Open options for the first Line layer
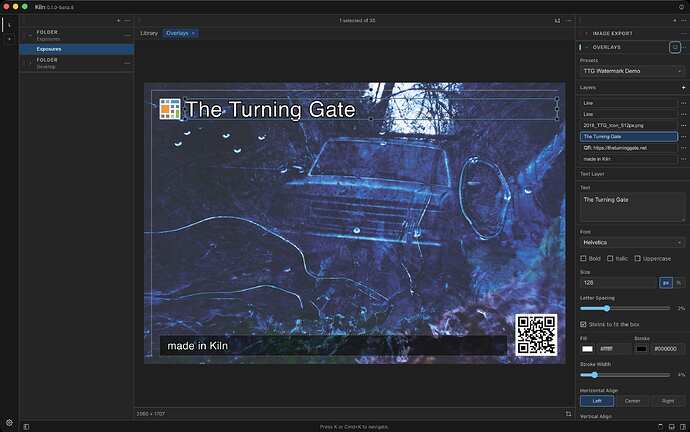Viewport: 690px width, 432px height. 683,103
